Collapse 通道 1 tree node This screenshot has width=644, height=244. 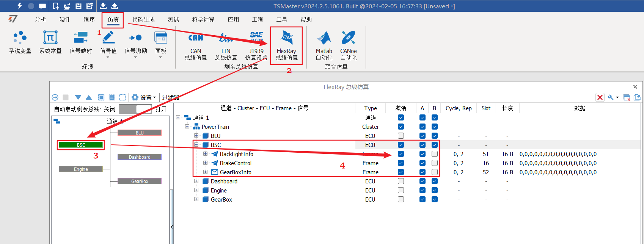tap(178, 117)
